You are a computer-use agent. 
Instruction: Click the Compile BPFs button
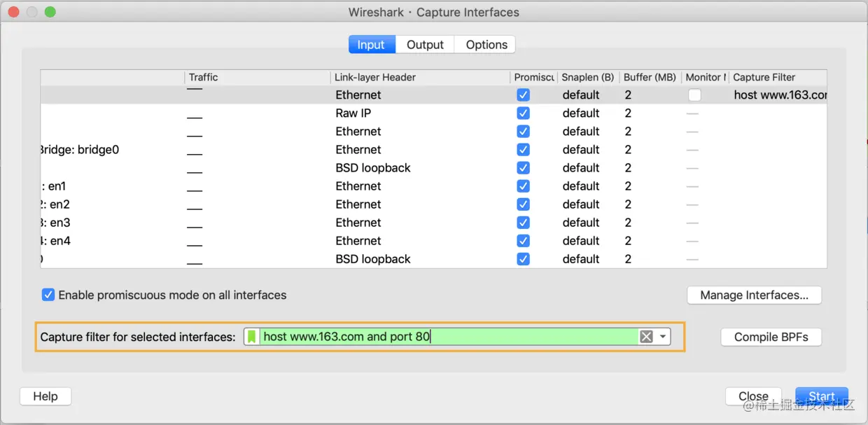771,337
